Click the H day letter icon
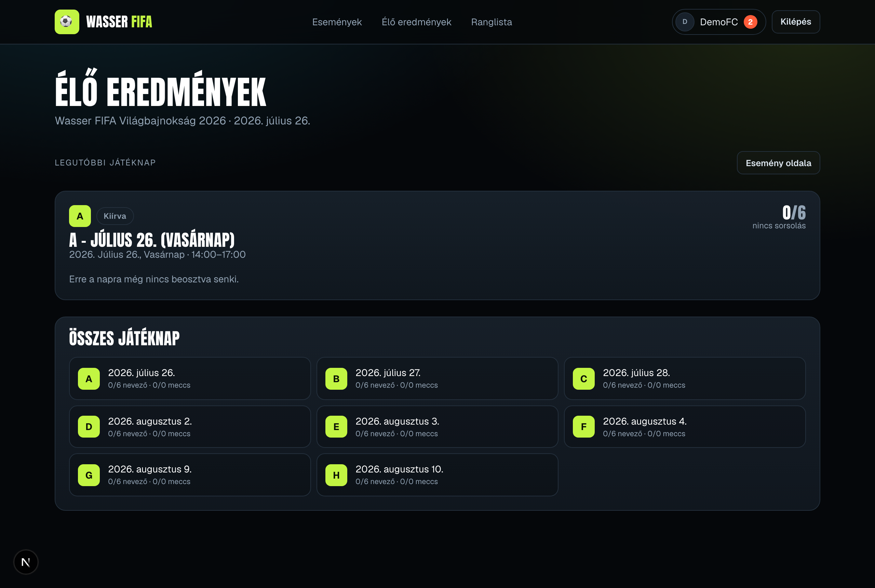The width and height of the screenshot is (875, 588). click(336, 475)
